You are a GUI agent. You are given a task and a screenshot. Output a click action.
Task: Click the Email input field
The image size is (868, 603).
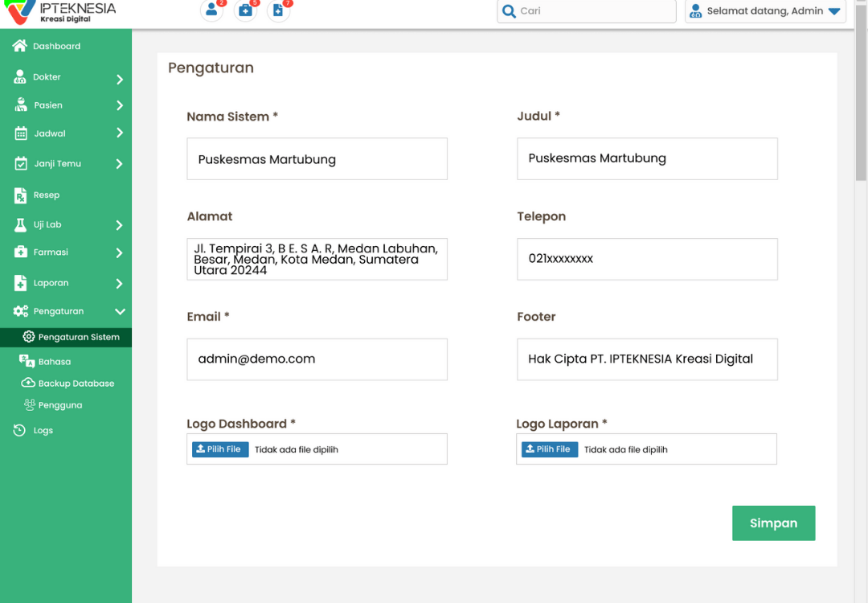coord(317,359)
